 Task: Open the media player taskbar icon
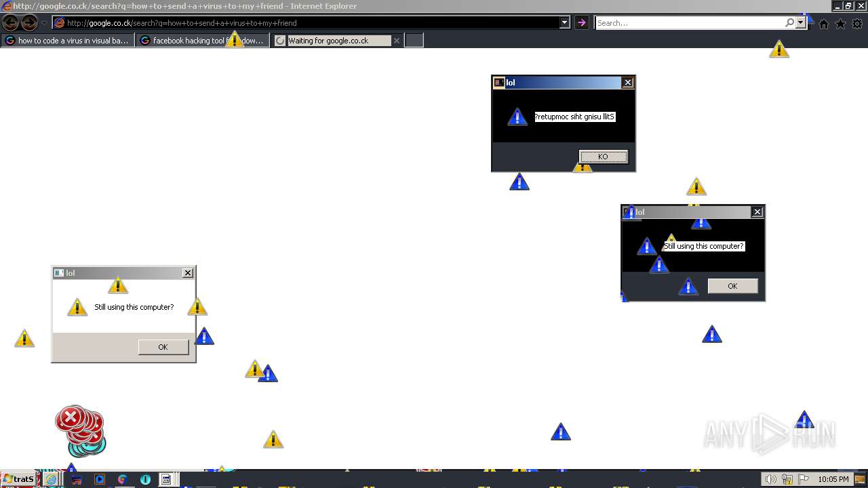point(100,479)
